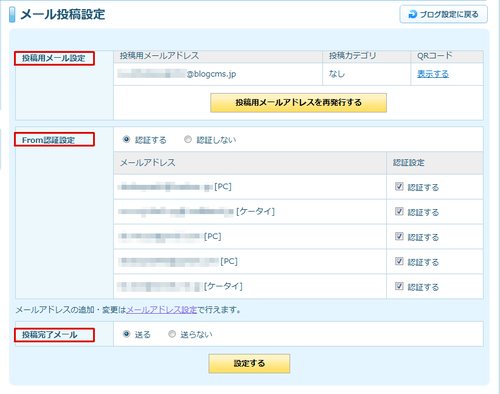The image size is (500, 394).
Task: Toggle 認証する checkbox for third [PC] address
Action: pyautogui.click(x=399, y=261)
